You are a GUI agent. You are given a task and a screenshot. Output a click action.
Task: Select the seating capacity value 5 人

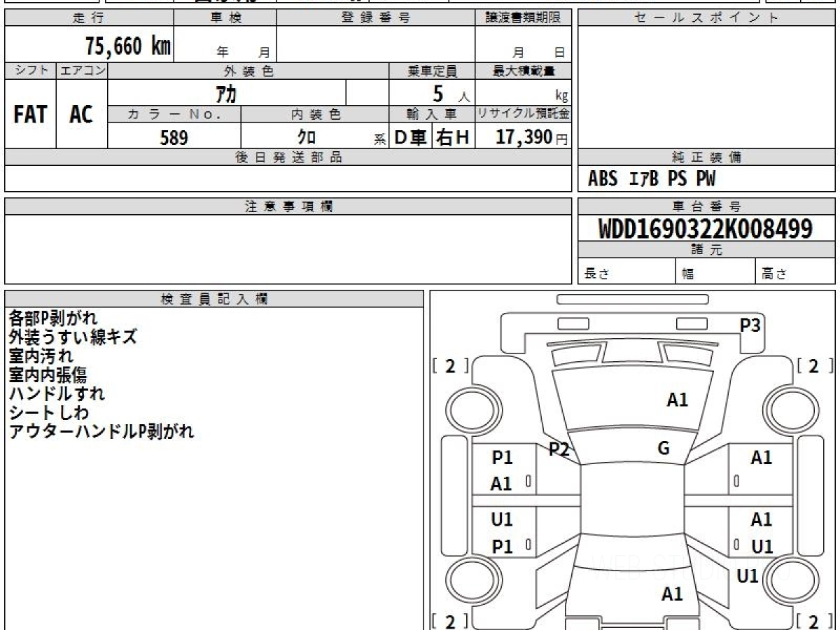point(451,93)
